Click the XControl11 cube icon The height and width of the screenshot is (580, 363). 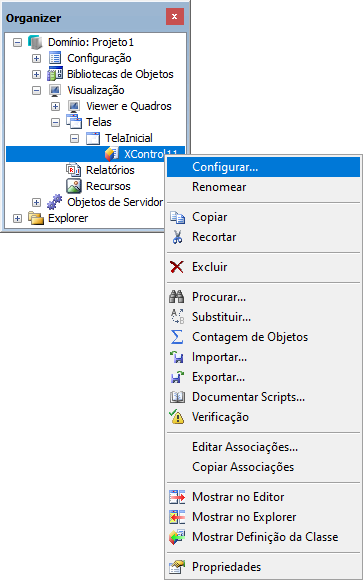[x=112, y=154]
